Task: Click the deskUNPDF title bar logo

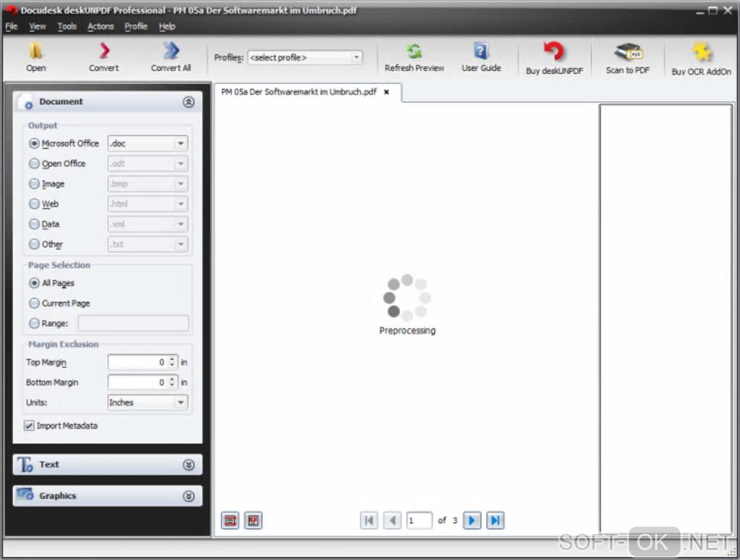Action: [x=11, y=10]
